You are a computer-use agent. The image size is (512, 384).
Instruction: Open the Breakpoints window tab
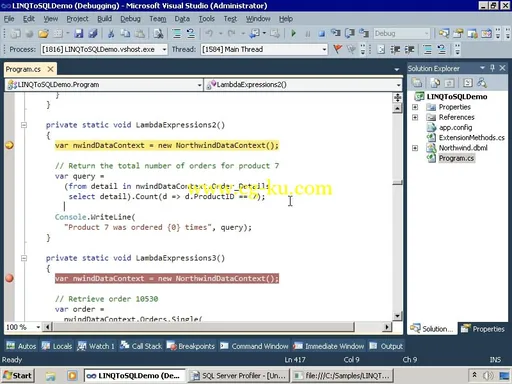tap(191, 346)
